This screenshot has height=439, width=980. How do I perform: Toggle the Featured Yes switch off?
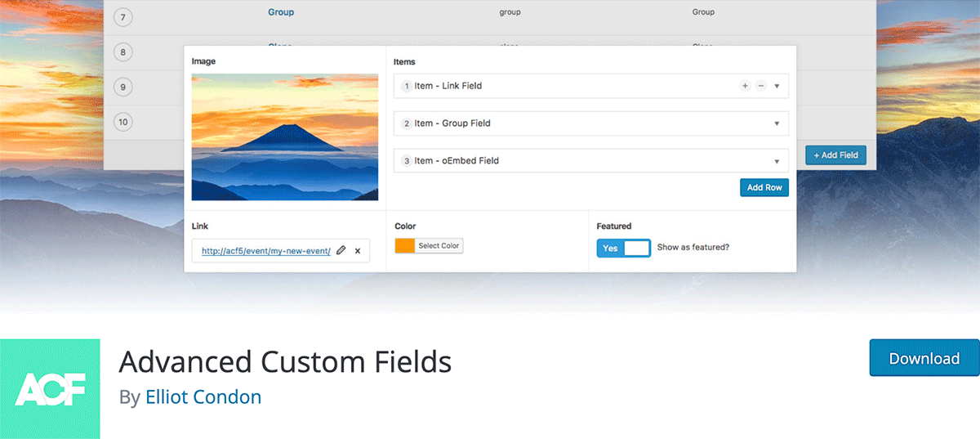[x=623, y=248]
